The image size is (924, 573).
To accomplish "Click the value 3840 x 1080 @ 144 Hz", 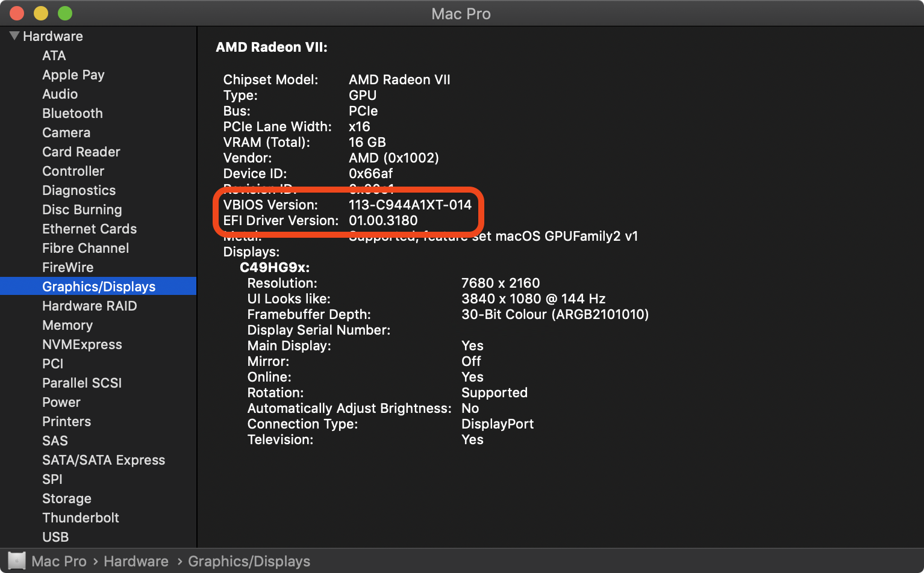I will pyautogui.click(x=534, y=299).
